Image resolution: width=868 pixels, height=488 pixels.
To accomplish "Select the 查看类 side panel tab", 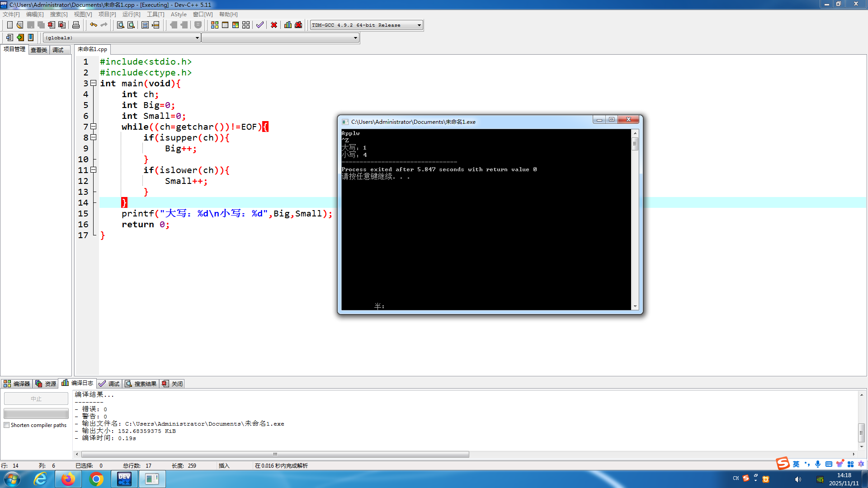I will pyautogui.click(x=39, y=50).
